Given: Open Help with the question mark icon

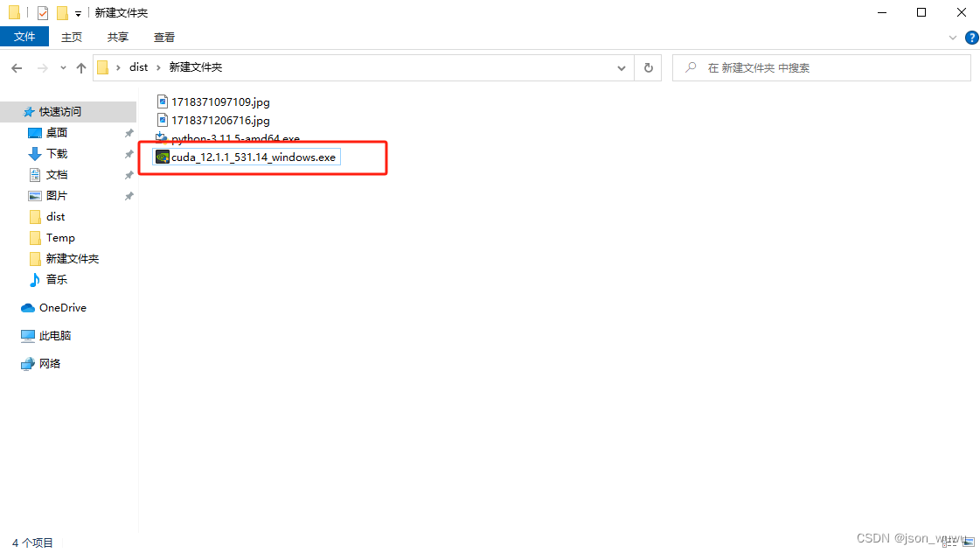Looking at the screenshot, I should pyautogui.click(x=972, y=38).
